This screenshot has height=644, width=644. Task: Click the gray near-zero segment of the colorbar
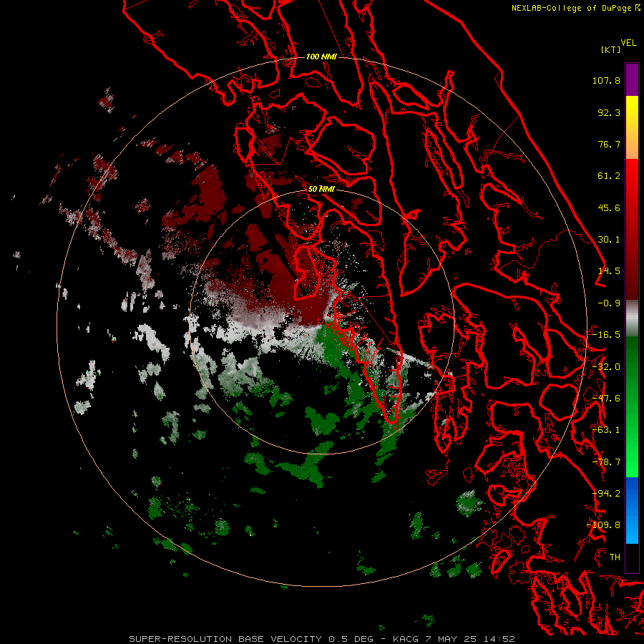[x=632, y=318]
